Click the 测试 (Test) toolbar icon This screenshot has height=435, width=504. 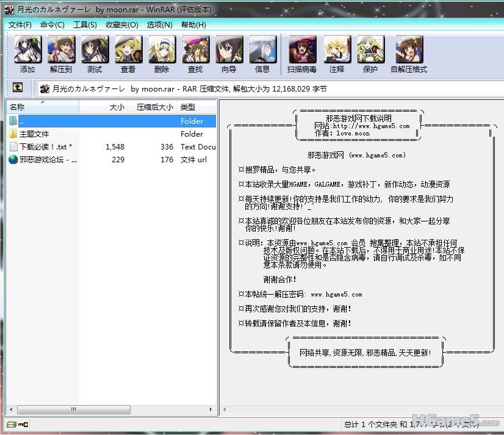(x=95, y=49)
